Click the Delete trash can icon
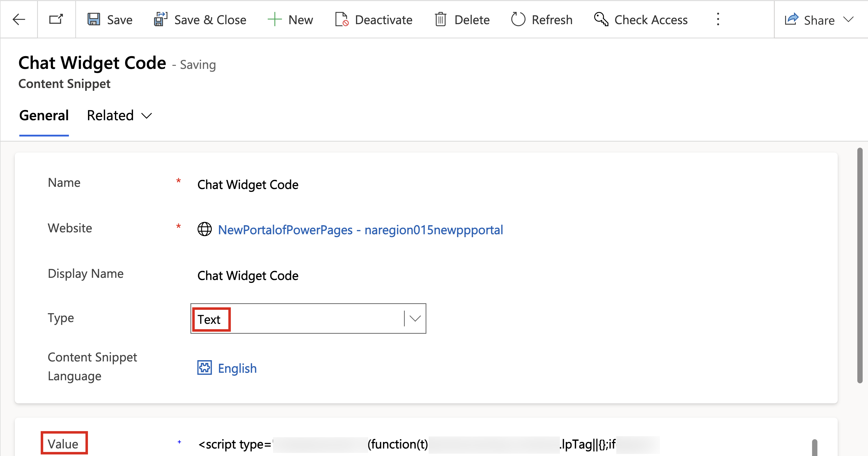The width and height of the screenshot is (868, 456). [440, 19]
